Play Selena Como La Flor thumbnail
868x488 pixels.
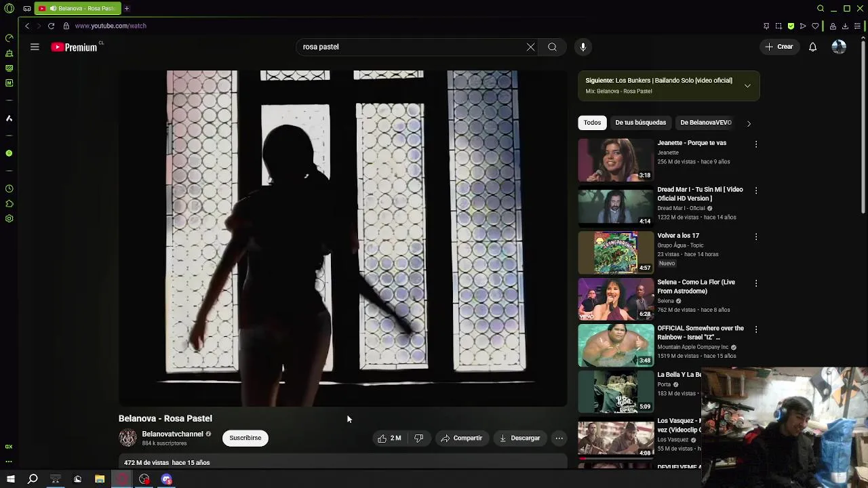tap(616, 299)
